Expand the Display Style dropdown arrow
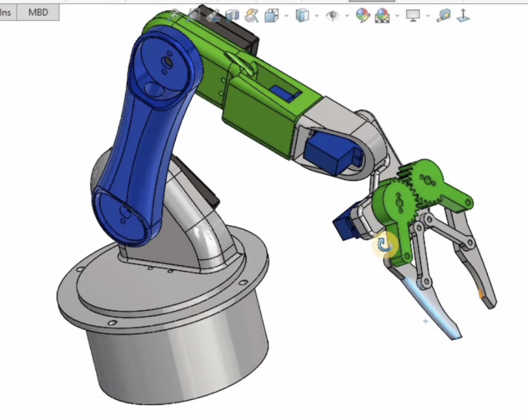The height and width of the screenshot is (420, 528). click(x=317, y=16)
